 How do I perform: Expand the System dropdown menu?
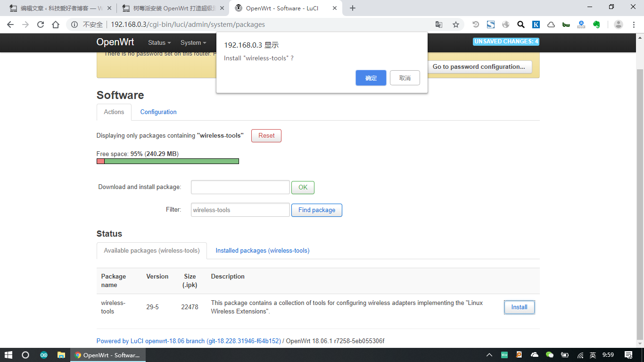tap(193, 43)
